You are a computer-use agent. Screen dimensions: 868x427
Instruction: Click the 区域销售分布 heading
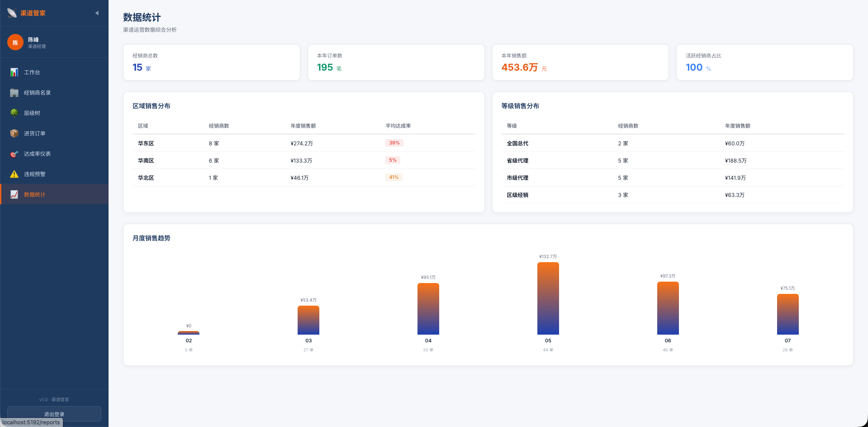click(x=152, y=106)
